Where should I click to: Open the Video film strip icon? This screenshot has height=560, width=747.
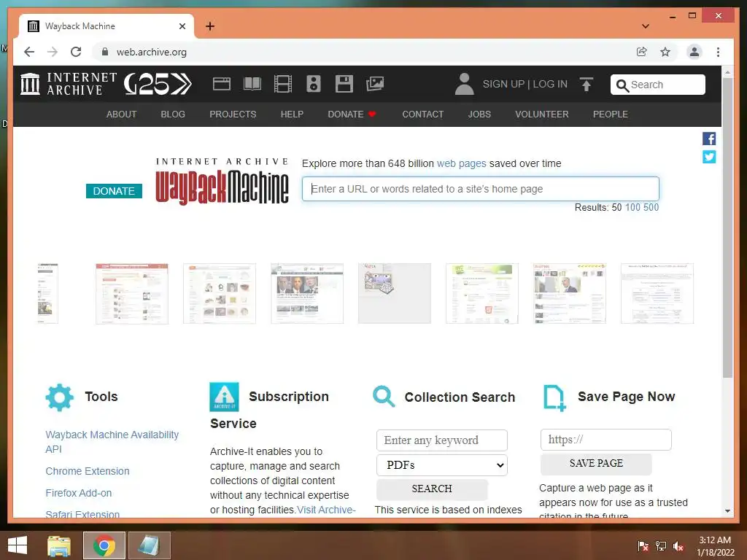[283, 85]
